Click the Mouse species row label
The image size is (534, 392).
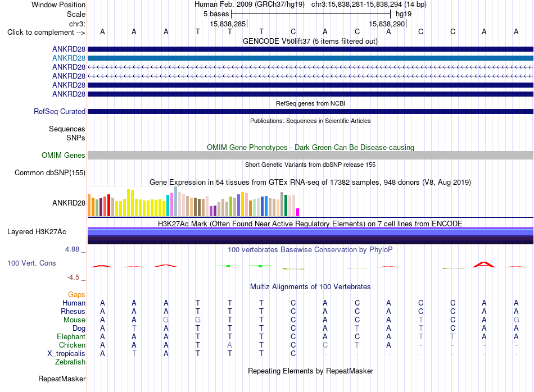click(x=74, y=320)
